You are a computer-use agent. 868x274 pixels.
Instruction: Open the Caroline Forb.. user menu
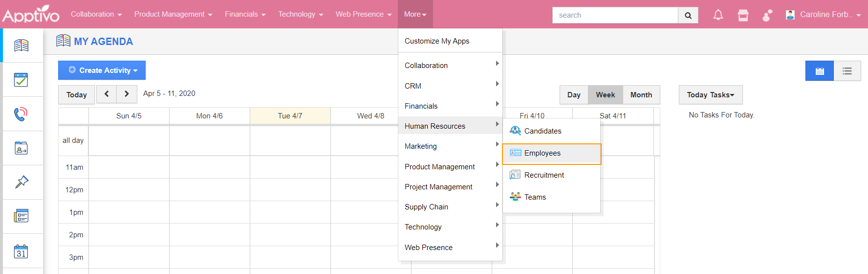(824, 15)
